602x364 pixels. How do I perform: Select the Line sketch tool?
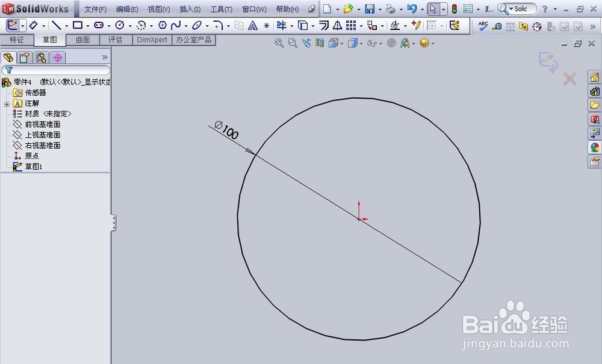click(57, 26)
